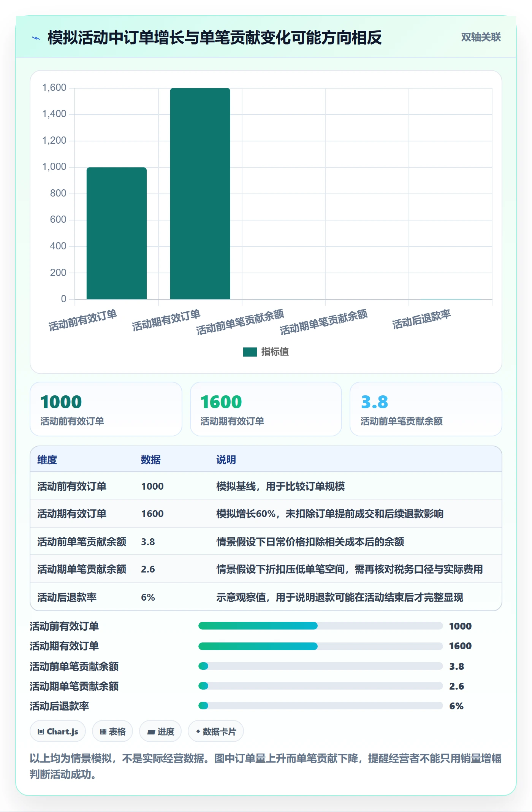Click the bar icon in 进度 chip
The height and width of the screenshot is (812, 532).
tap(151, 732)
